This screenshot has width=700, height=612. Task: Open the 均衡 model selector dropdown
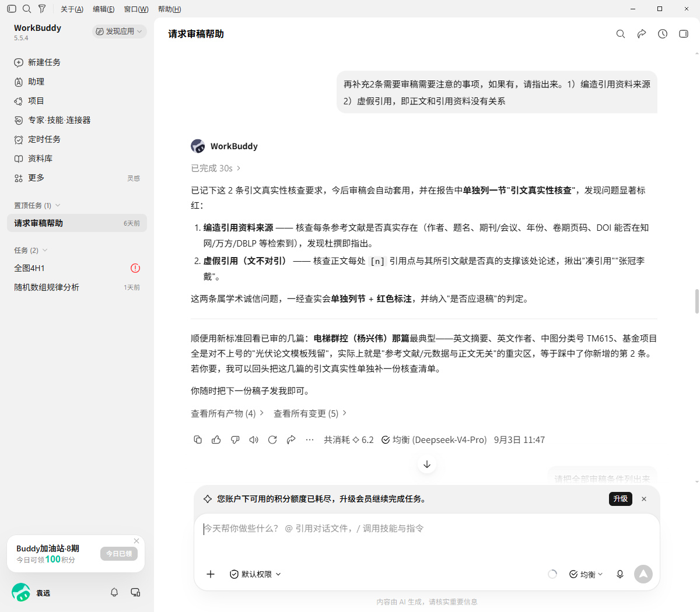coord(586,574)
